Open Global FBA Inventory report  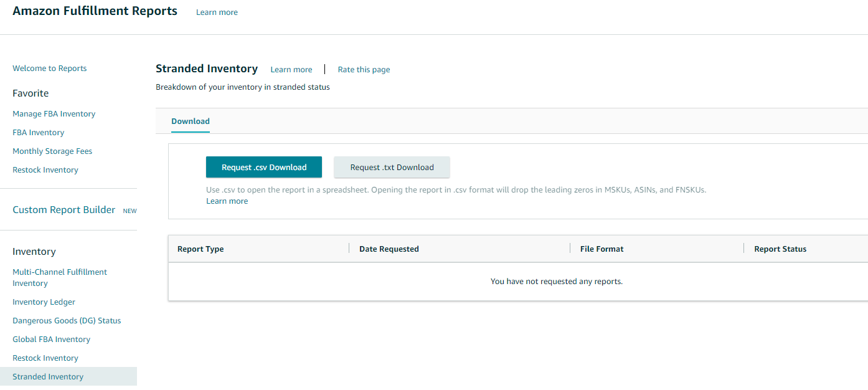(x=52, y=340)
